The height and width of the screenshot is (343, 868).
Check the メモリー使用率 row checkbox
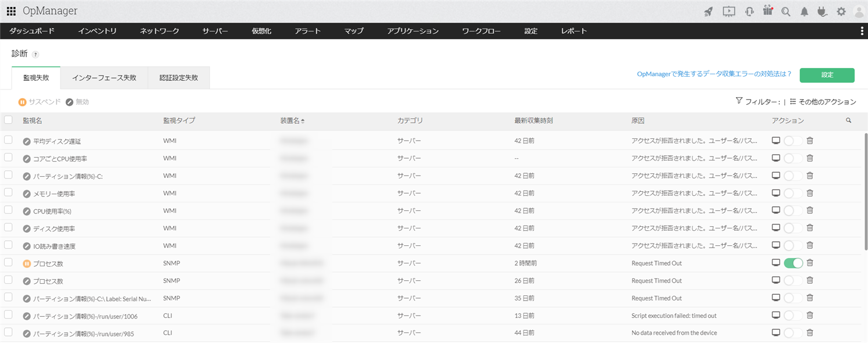tap(8, 192)
